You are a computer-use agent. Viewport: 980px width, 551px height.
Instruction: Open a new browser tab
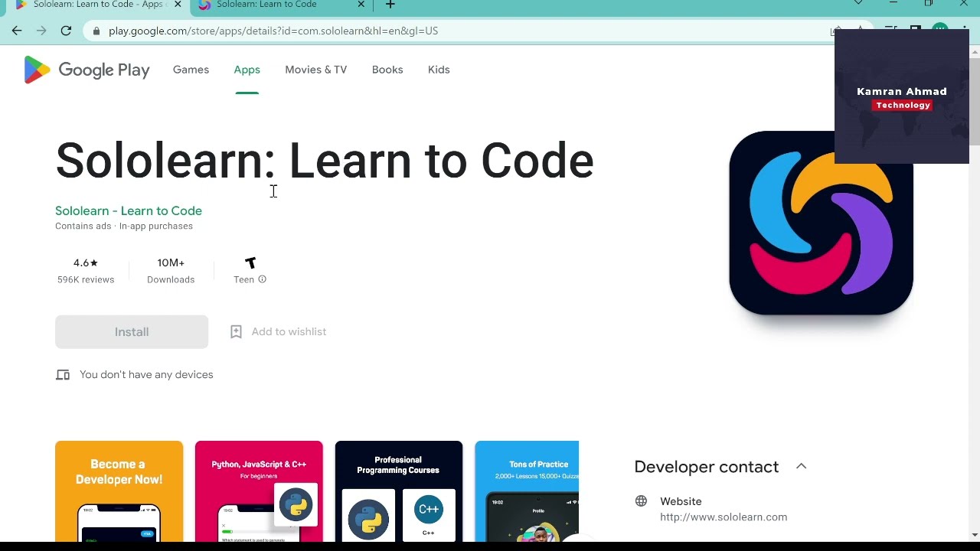point(390,5)
